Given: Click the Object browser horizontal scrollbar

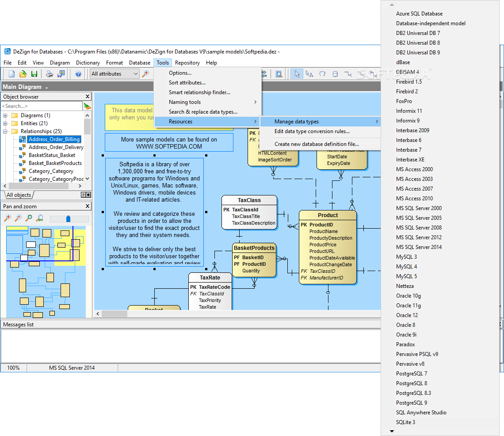Looking at the screenshot, I should [42, 186].
